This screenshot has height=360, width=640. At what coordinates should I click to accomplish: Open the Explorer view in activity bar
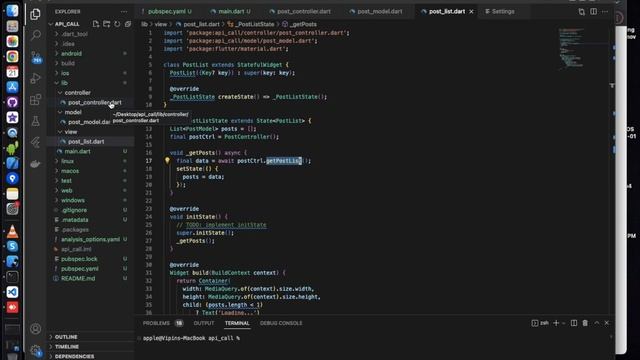(x=36, y=14)
